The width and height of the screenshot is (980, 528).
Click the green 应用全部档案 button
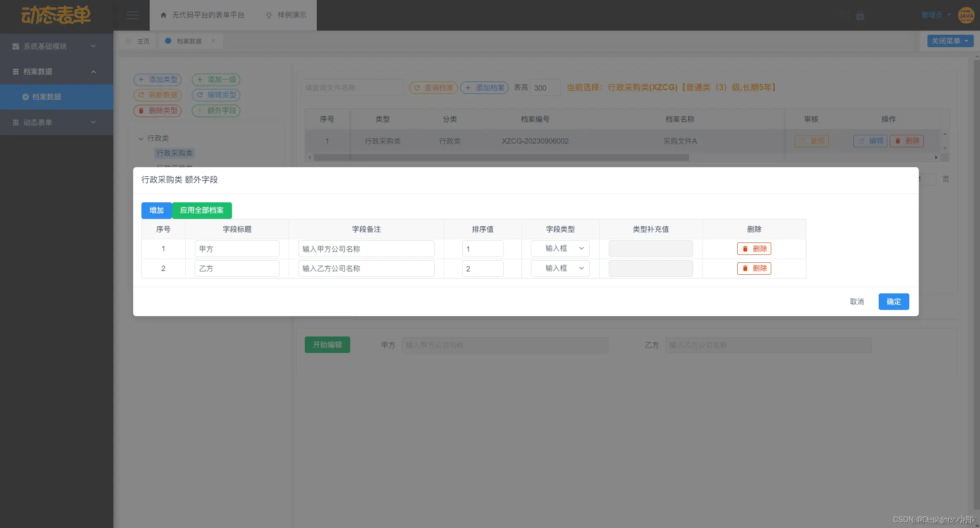point(202,210)
